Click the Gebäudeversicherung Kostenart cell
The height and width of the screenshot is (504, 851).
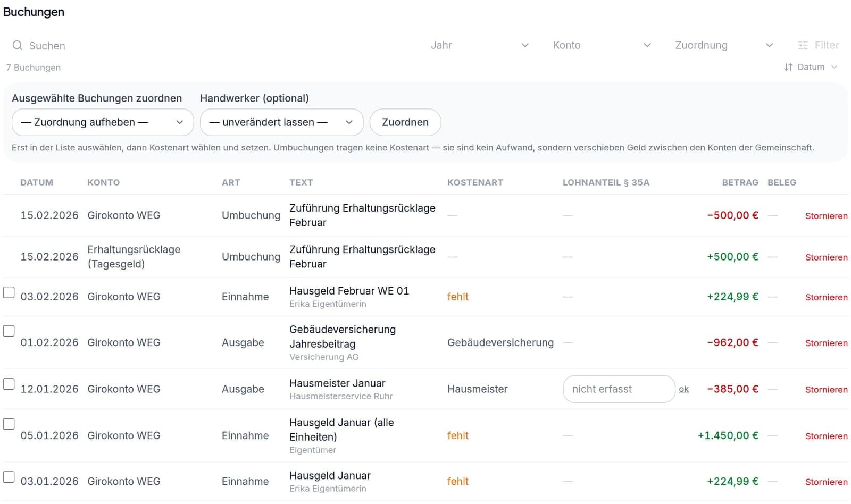pos(500,342)
